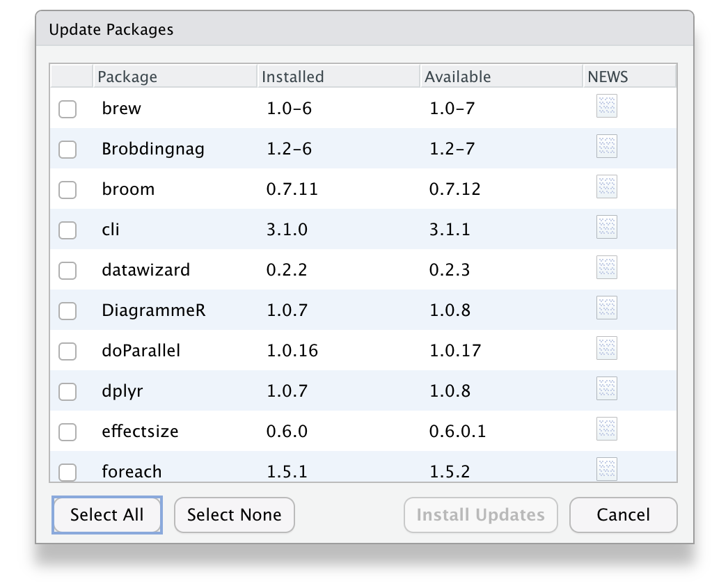This screenshot has width=728, height=586.
Task: Check the brew package checkbox
Action: pyautogui.click(x=68, y=109)
